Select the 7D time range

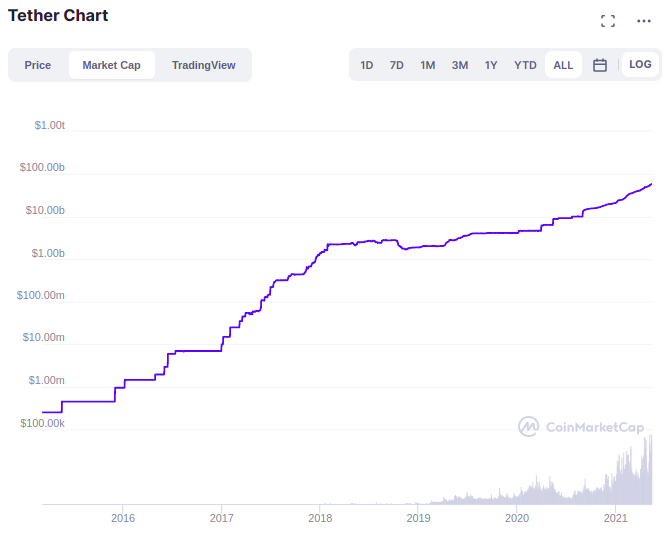pos(396,65)
